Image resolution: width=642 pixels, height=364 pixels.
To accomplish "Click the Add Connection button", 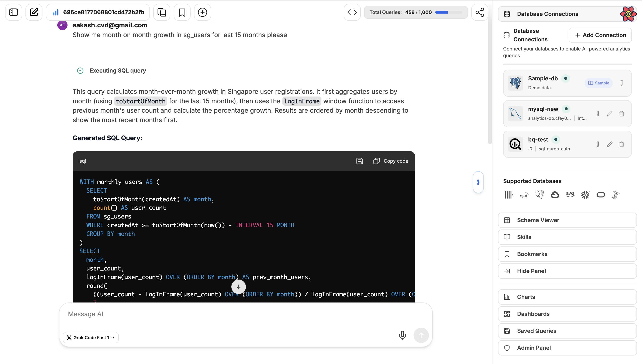I will coord(600,35).
